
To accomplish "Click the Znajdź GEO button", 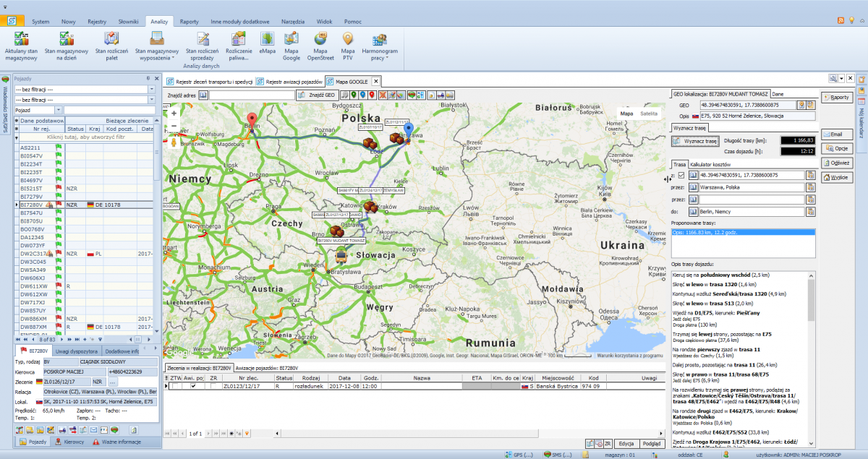I will pyautogui.click(x=316, y=95).
